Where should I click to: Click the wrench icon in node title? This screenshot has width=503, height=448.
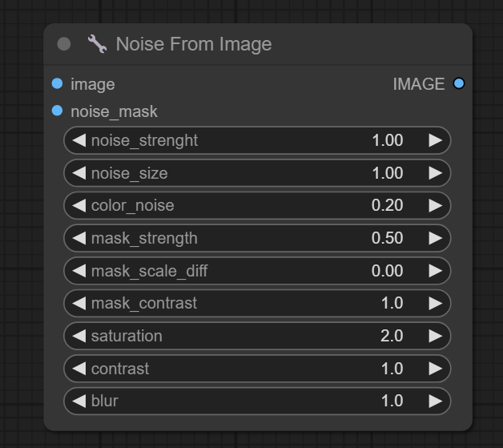(97, 44)
